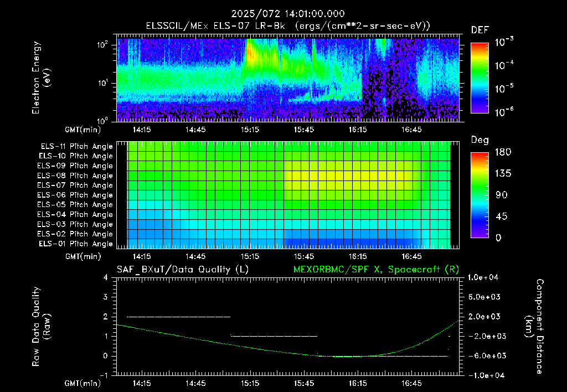The width and height of the screenshot is (567, 392).
Task: Click '16:45' under the electron spectrogram
Action: click(411, 130)
